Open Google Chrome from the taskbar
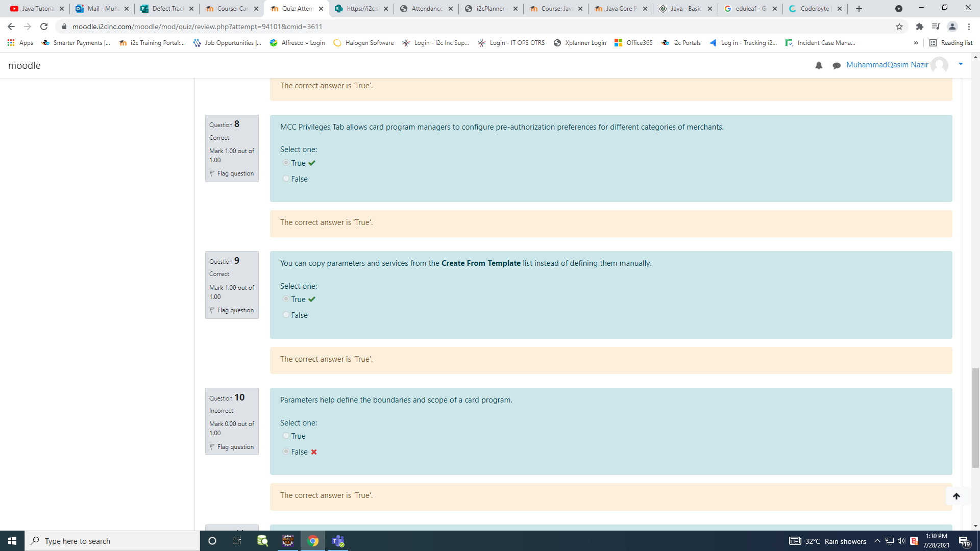The height and width of the screenshot is (551, 980). pos(313,541)
